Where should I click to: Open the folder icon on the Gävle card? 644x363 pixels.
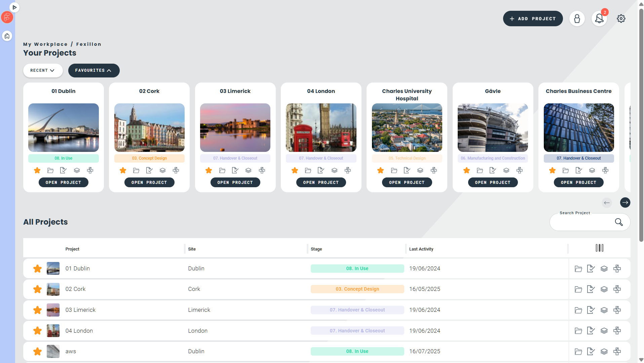coord(480,170)
